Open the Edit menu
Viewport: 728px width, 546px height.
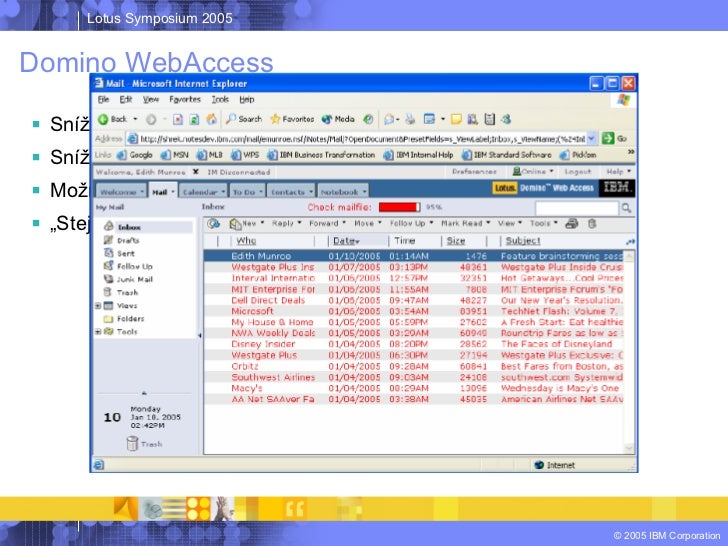click(x=126, y=99)
